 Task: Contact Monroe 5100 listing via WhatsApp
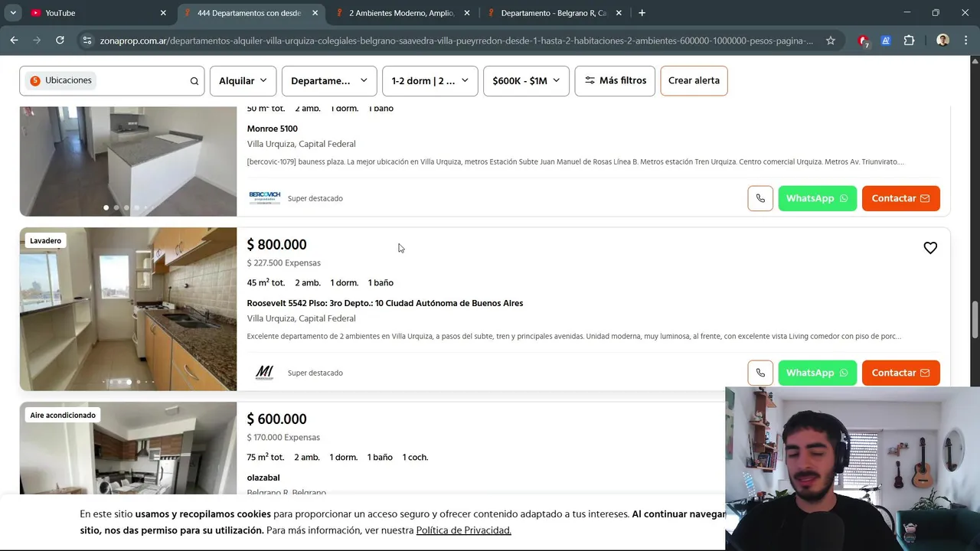coord(817,198)
